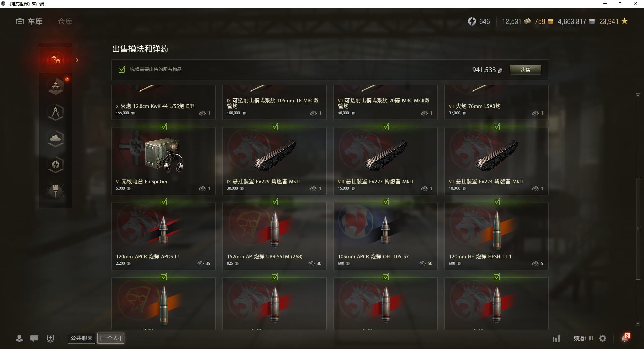Open the tank vehicles sidebar icon
The image size is (644, 349).
[56, 139]
